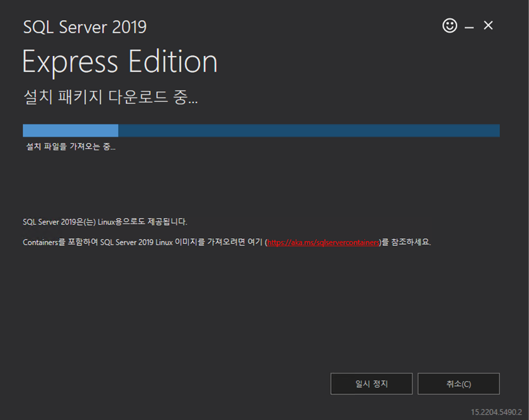Click the '설치 파일을 가져오는 중...' status text
529x420 pixels.
[x=71, y=146]
